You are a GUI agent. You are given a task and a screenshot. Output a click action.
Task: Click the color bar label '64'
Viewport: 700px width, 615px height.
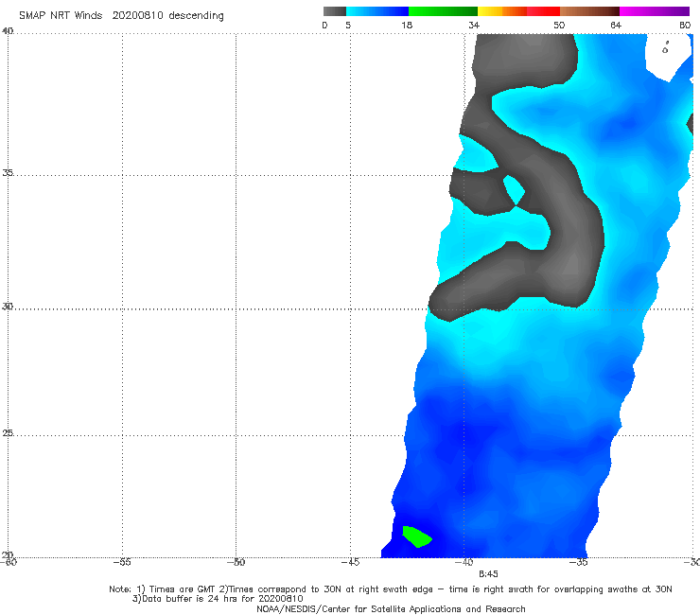(616, 25)
